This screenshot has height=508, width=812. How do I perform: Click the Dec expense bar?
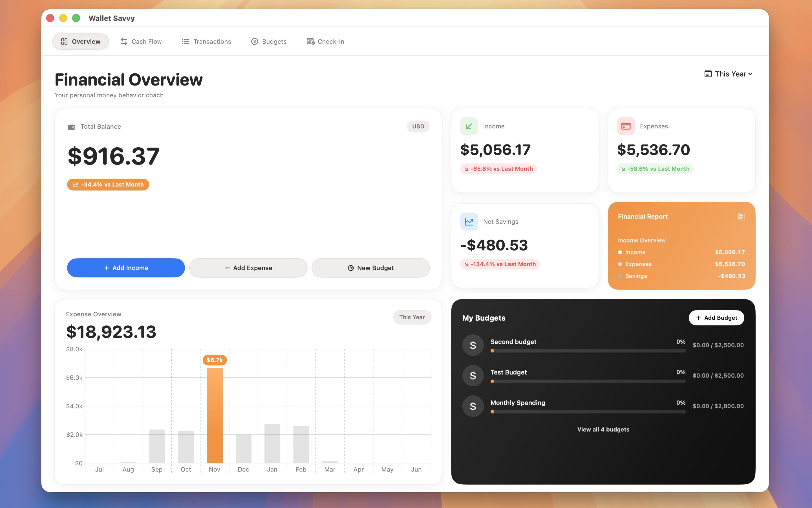[x=243, y=449]
